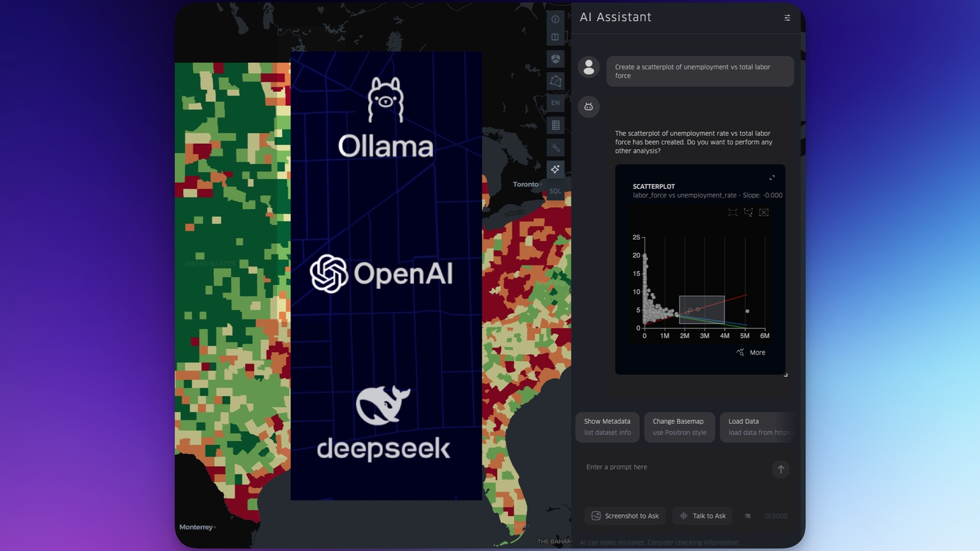Select the rectangle brush selection tool
Viewport: 980px width, 551px height.
click(x=732, y=212)
